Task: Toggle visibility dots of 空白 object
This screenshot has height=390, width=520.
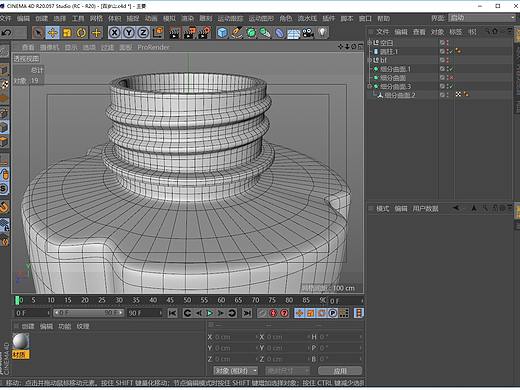Action: [x=447, y=43]
